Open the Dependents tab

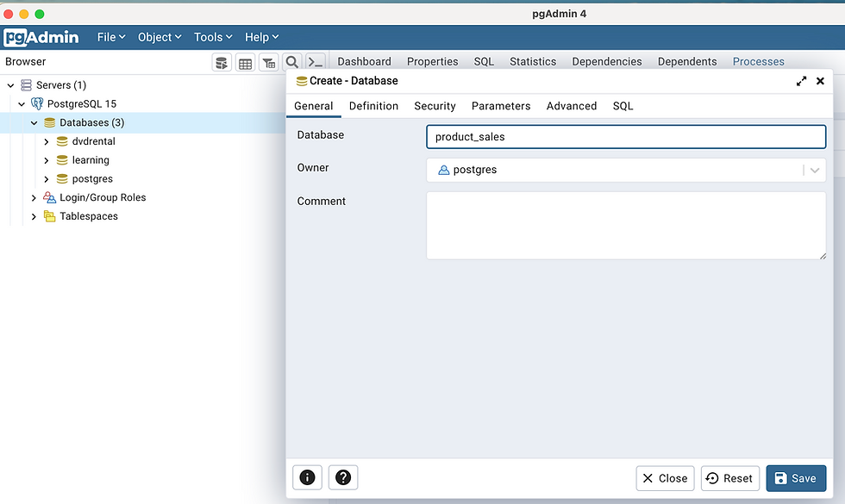click(687, 62)
